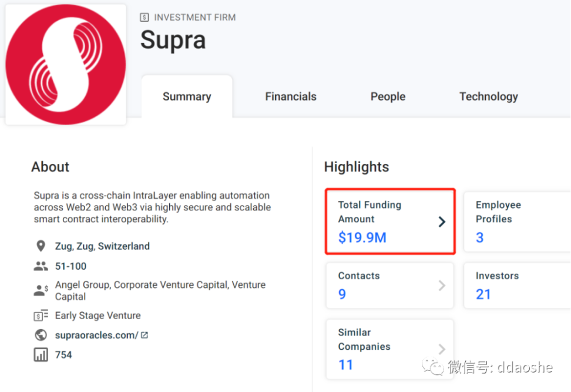Click the investment stage dollar-list icon

tap(41, 316)
